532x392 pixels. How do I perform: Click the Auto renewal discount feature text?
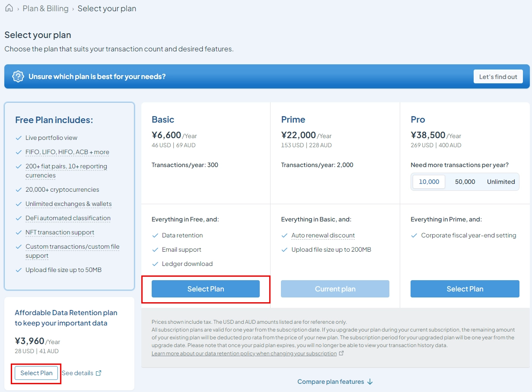pyautogui.click(x=323, y=235)
